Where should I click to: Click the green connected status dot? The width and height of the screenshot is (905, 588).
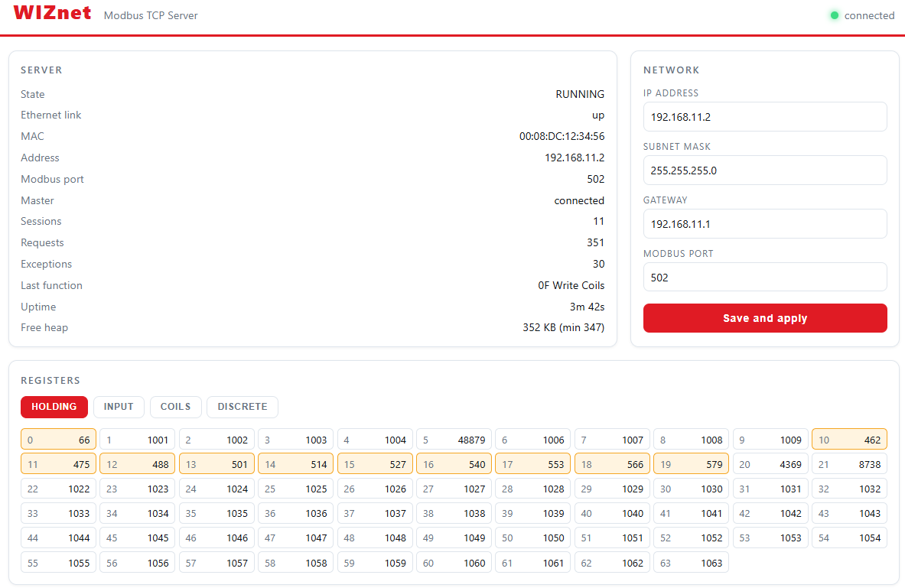(x=834, y=15)
